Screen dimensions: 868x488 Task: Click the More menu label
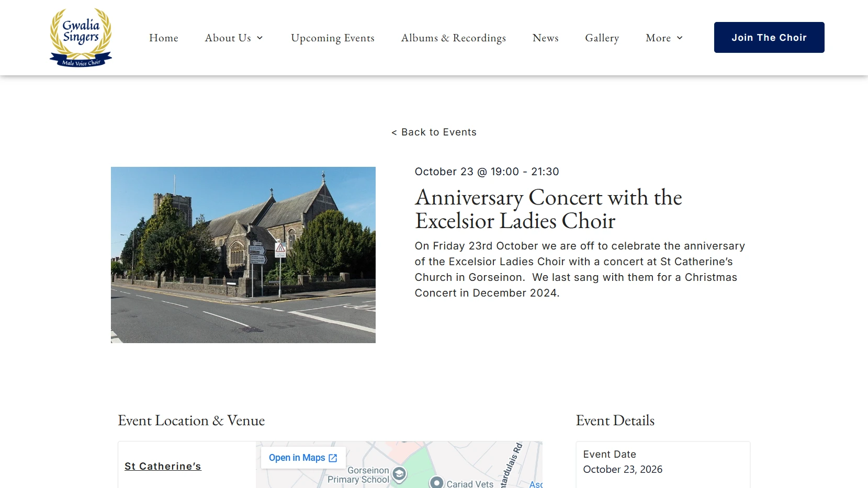[658, 38]
